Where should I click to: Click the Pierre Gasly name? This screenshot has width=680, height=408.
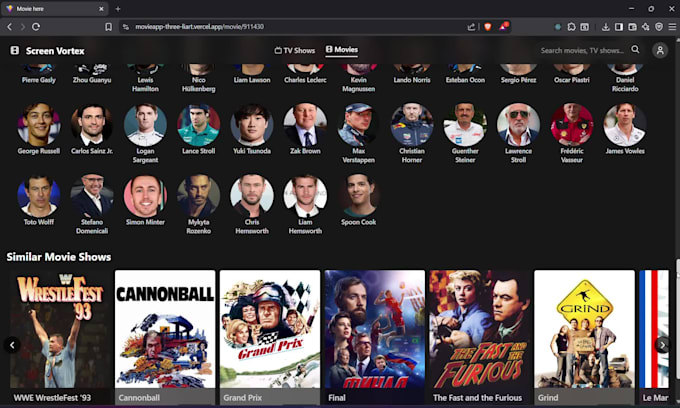pos(39,80)
